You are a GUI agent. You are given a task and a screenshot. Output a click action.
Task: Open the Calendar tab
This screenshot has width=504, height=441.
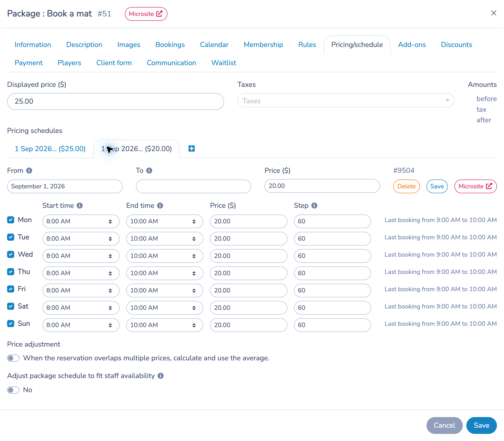(214, 45)
